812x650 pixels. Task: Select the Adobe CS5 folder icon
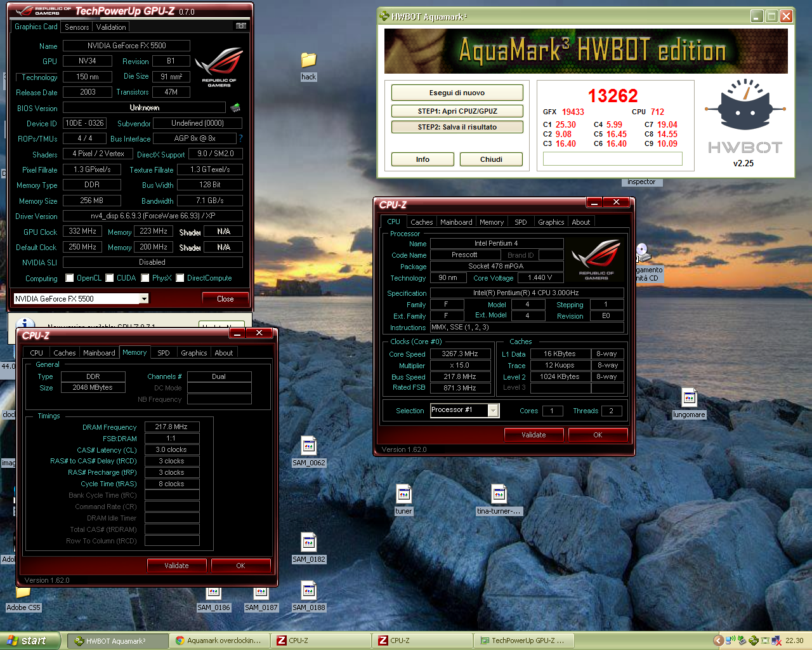click(23, 593)
